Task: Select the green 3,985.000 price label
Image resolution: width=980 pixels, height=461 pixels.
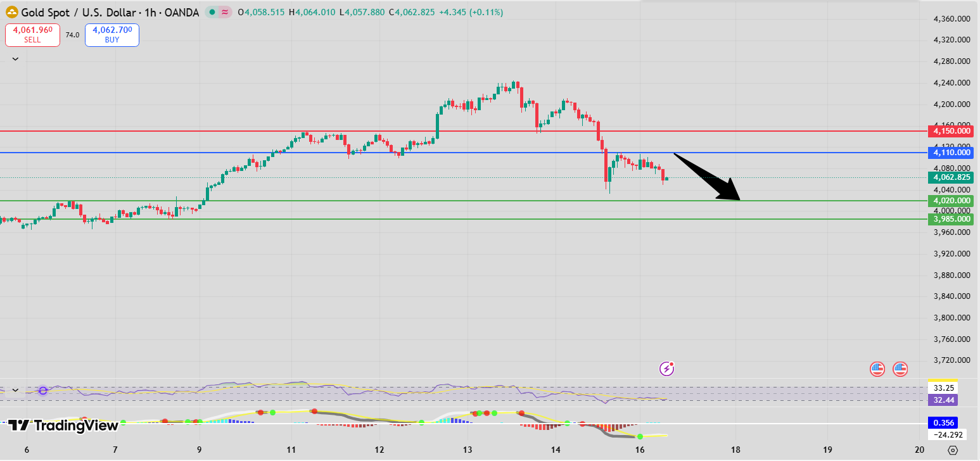Action: [x=950, y=219]
